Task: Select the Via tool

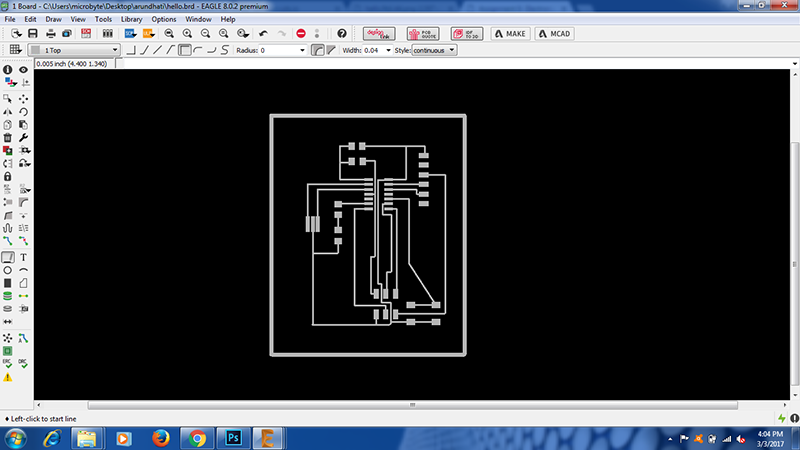Action: point(8,296)
